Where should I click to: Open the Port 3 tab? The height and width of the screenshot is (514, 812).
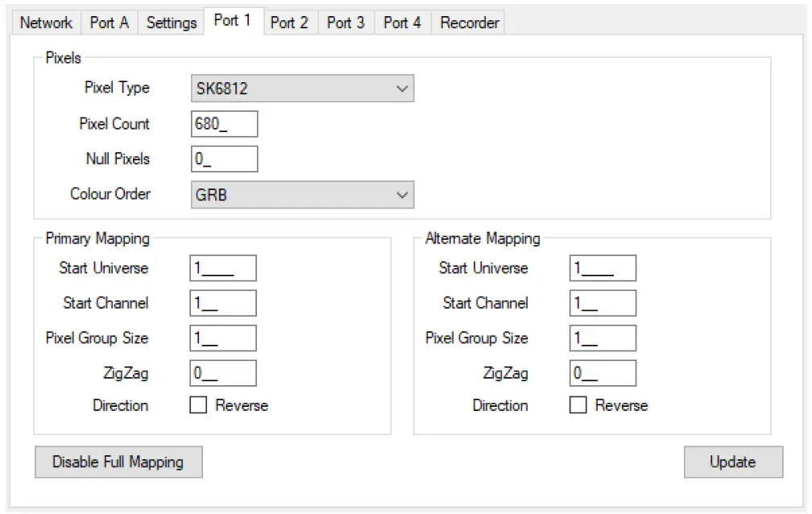point(346,23)
